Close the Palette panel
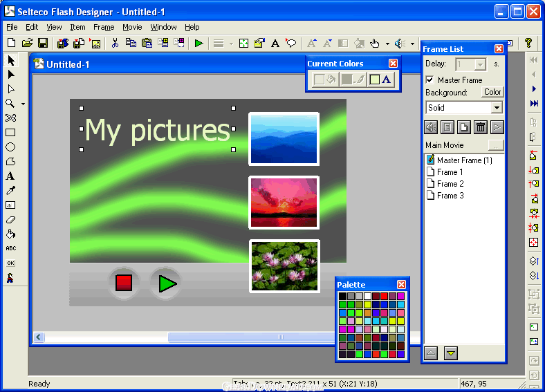Image resolution: width=545 pixels, height=392 pixels. pos(401,285)
